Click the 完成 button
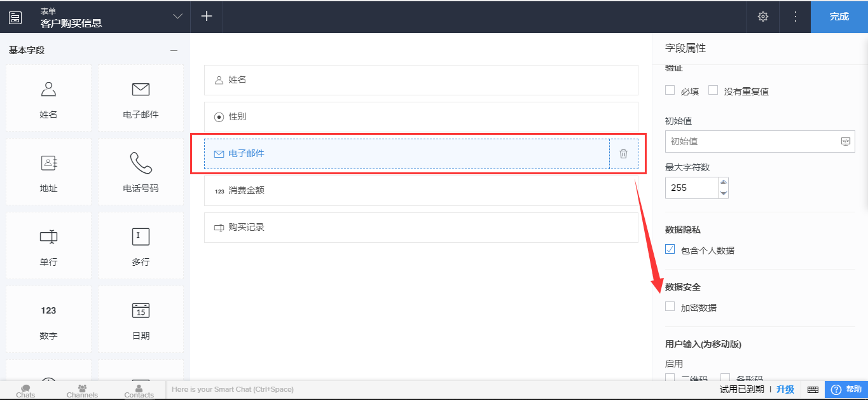The width and height of the screenshot is (868, 400). [x=839, y=17]
